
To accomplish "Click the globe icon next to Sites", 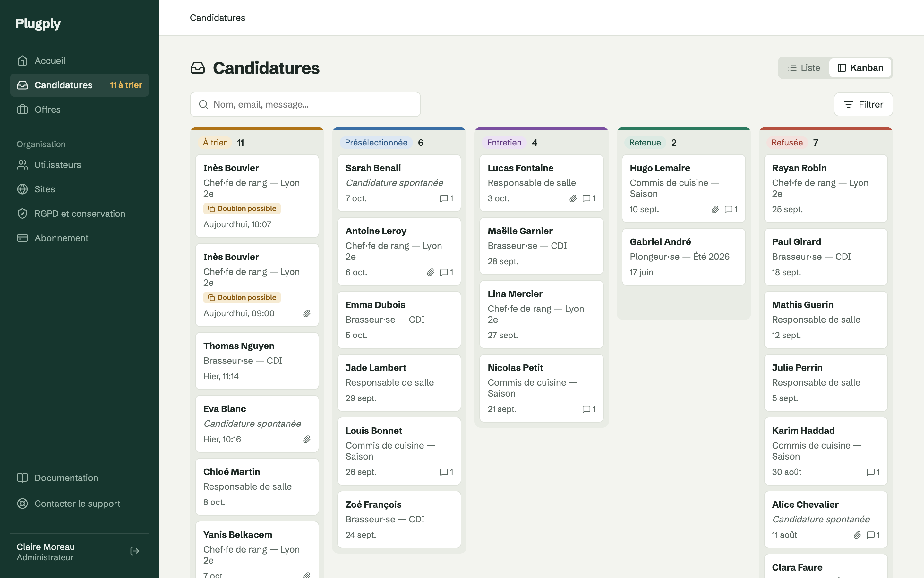I will click(22, 189).
